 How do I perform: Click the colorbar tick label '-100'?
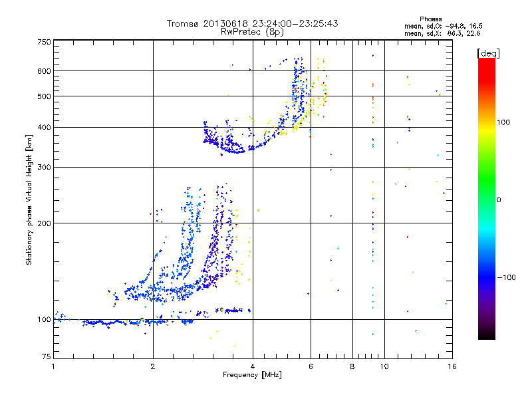click(506, 277)
